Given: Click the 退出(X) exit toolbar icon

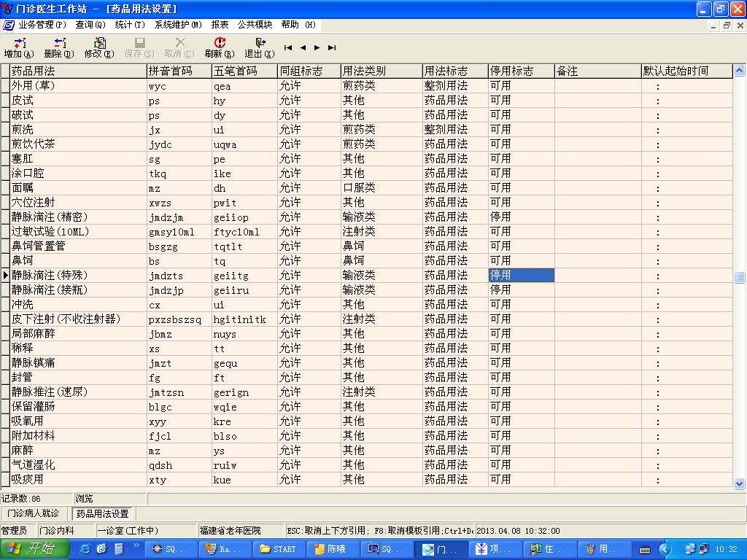Looking at the screenshot, I should pyautogui.click(x=260, y=47).
